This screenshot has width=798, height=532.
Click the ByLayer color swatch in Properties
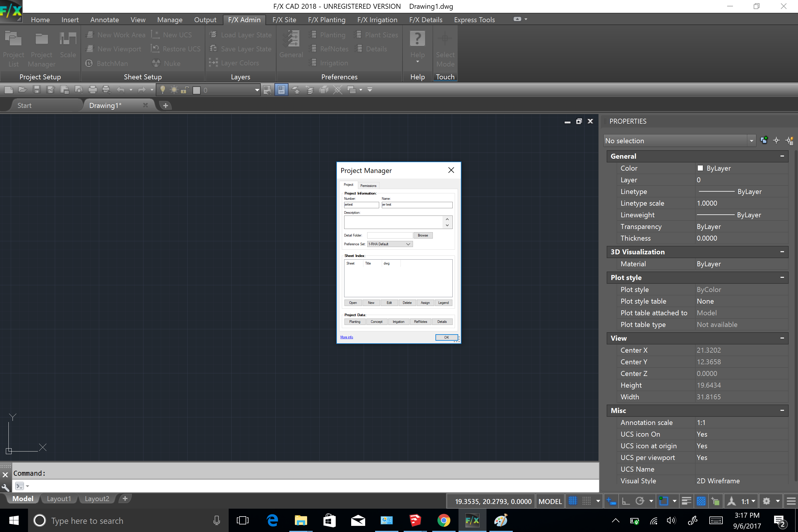point(700,168)
